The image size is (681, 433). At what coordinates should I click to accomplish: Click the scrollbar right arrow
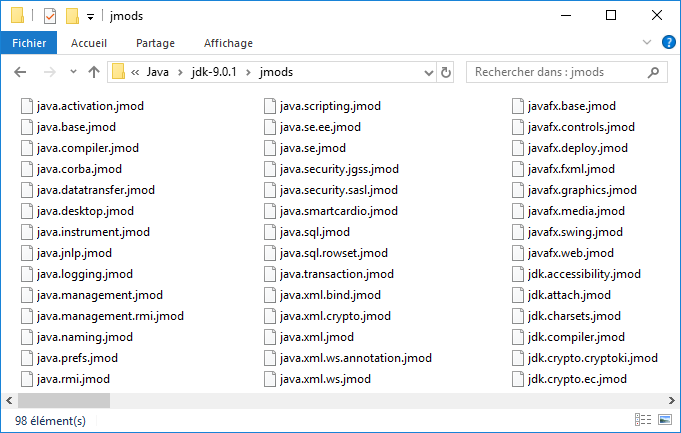coord(672,400)
